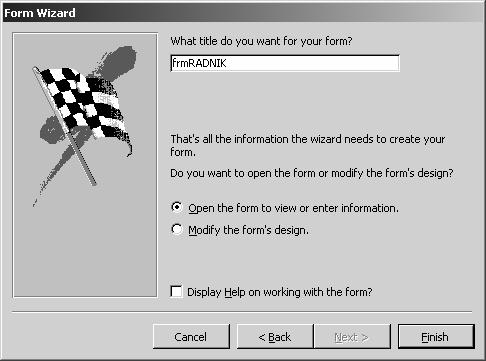Click the horizontal separator line above buttons

[x=242, y=312]
